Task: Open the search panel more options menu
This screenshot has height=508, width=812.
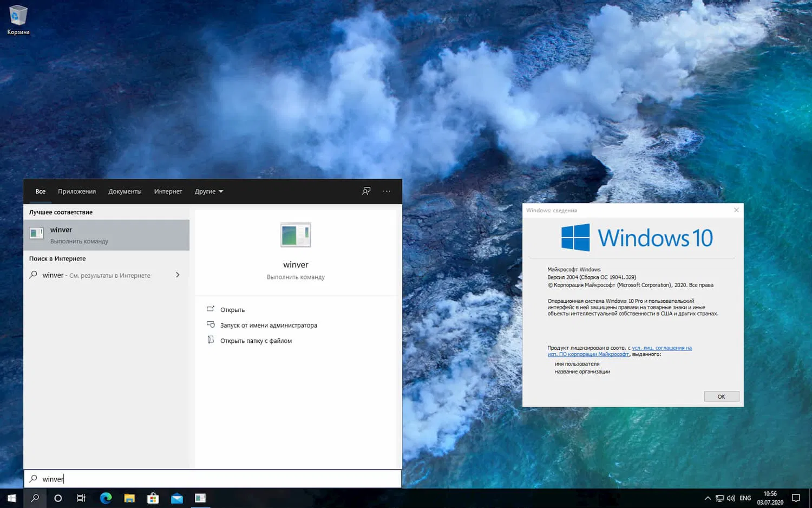Action: point(387,191)
